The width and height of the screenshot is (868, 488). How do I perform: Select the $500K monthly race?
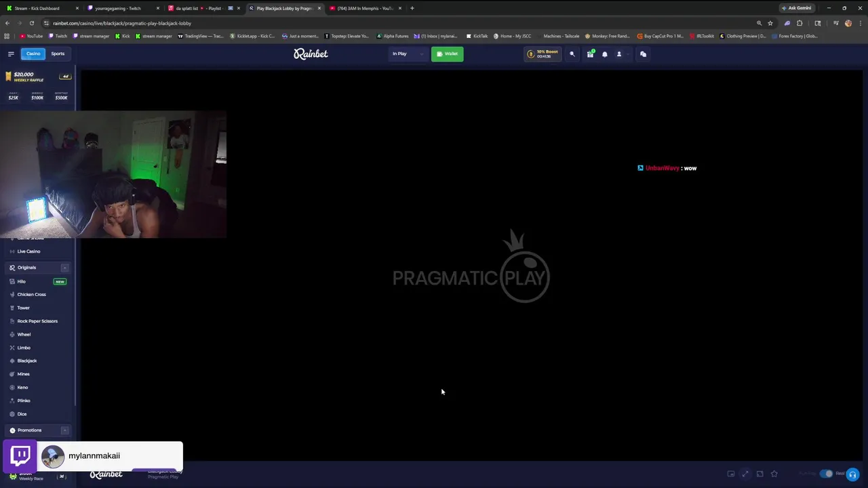(61, 96)
